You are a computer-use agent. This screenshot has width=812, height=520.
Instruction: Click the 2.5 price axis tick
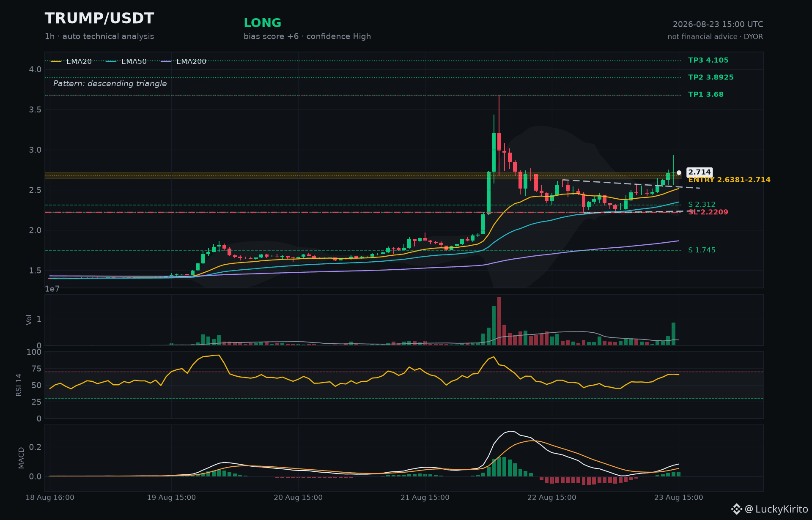point(35,190)
